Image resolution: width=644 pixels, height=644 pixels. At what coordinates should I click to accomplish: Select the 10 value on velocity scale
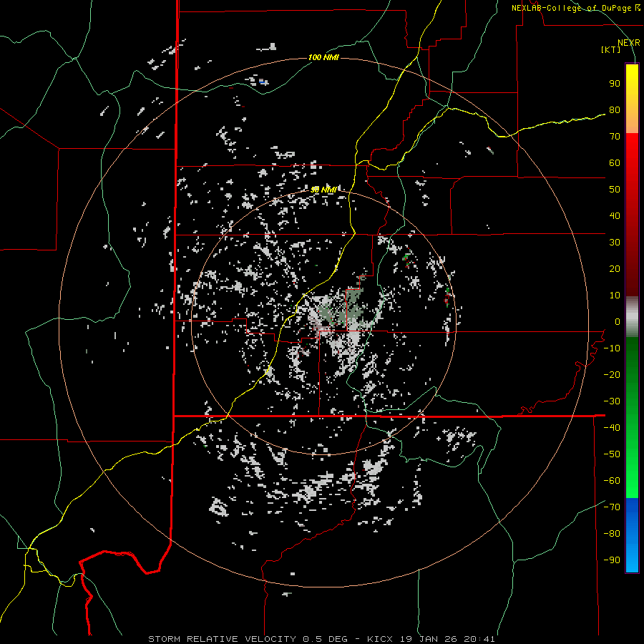tap(615, 296)
